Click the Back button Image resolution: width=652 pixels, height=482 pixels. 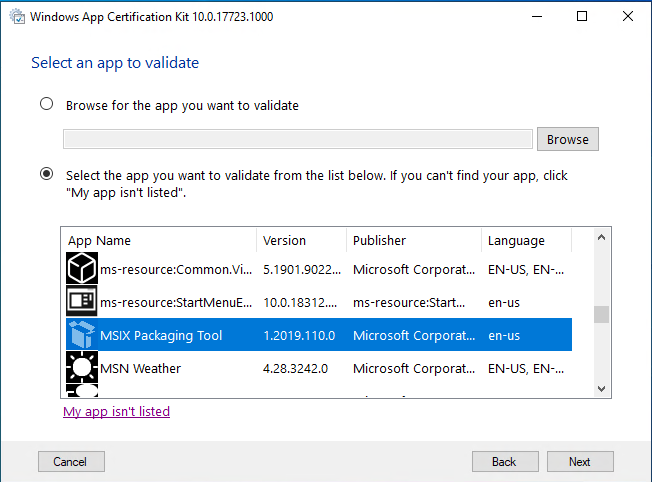click(505, 462)
